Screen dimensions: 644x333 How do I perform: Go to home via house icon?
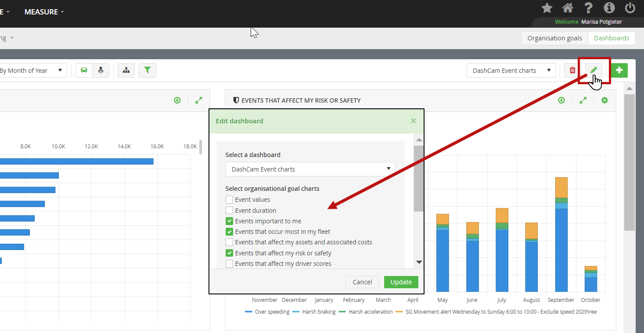568,8
